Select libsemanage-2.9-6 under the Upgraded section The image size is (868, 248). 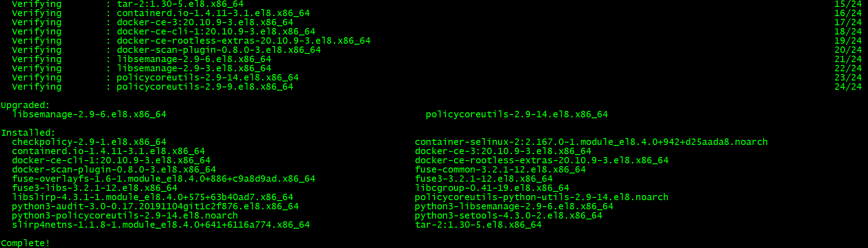tap(89, 115)
